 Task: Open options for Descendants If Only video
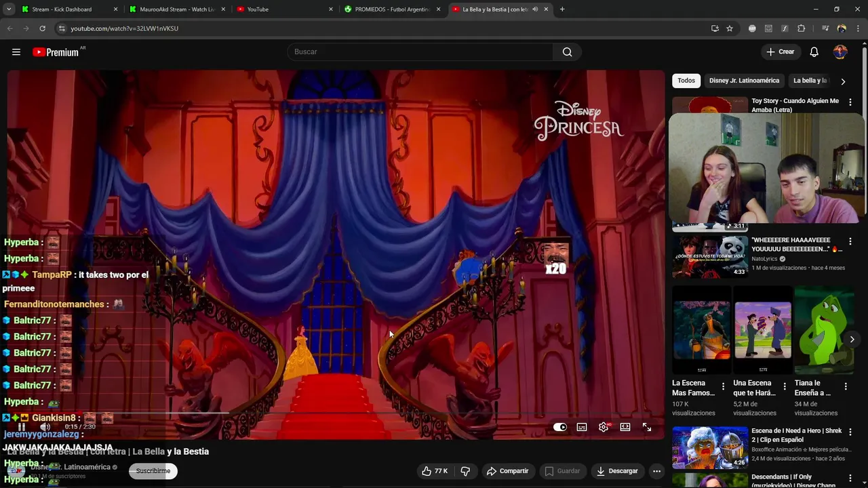pyautogui.click(x=850, y=478)
